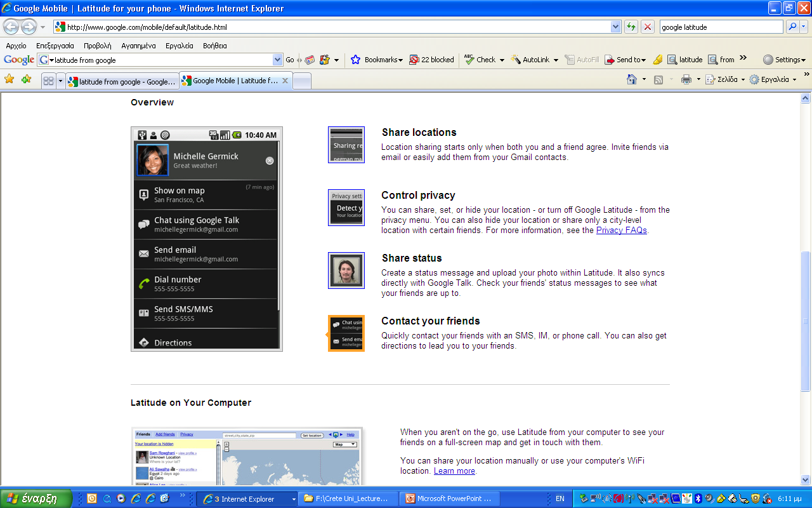Viewport: 812px width, 508px height.
Task: Open the Google Toolbar search history dropdown
Action: tap(277, 60)
